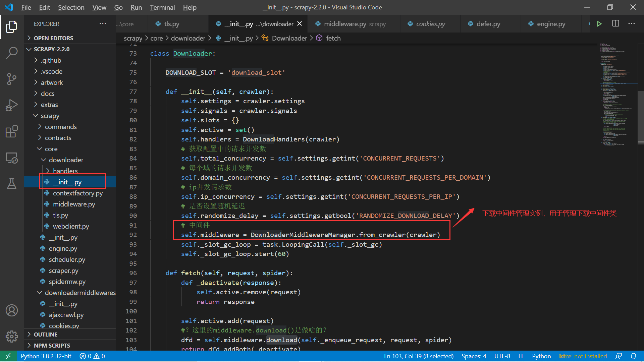Open the Help menu

[190, 7]
